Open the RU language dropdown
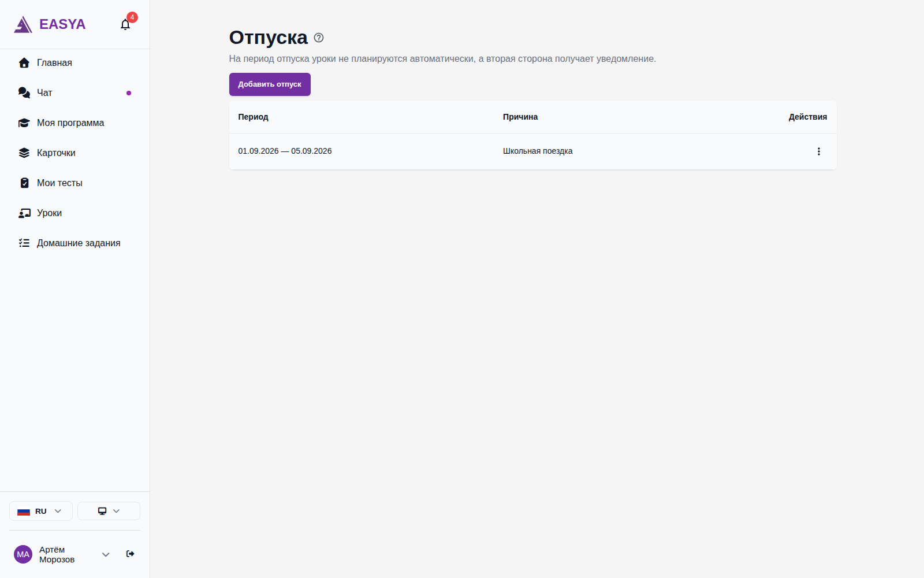924x578 pixels. click(41, 511)
